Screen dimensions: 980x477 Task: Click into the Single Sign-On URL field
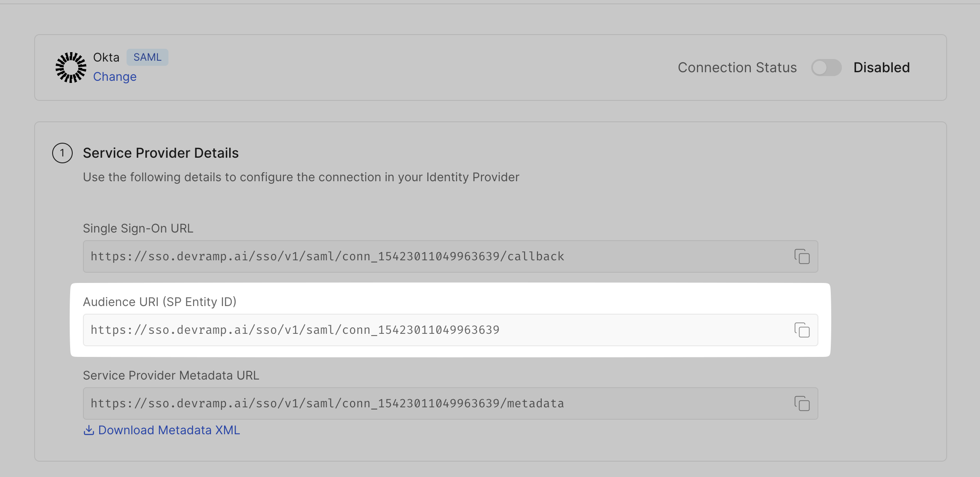(428, 256)
